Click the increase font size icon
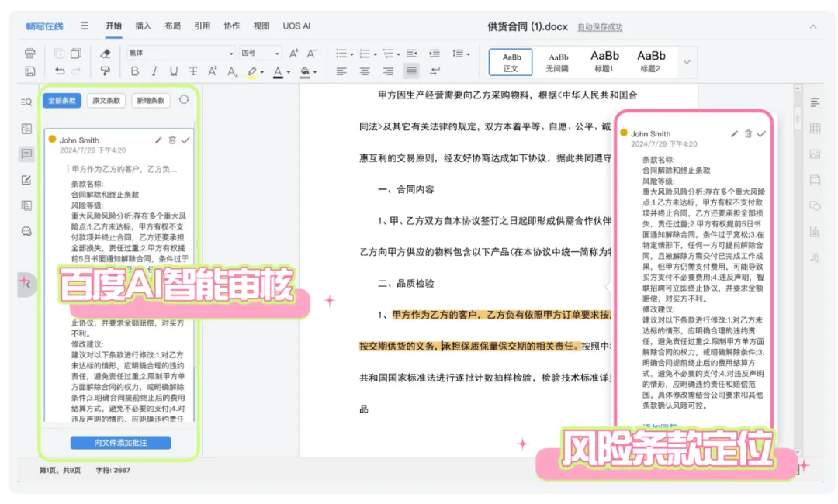Screen dimensions: 838x504 click(x=293, y=53)
